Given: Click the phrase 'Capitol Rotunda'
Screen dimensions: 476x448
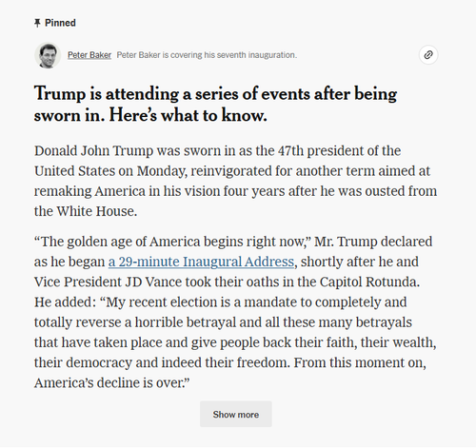Looking at the screenshot, I should (x=369, y=282).
